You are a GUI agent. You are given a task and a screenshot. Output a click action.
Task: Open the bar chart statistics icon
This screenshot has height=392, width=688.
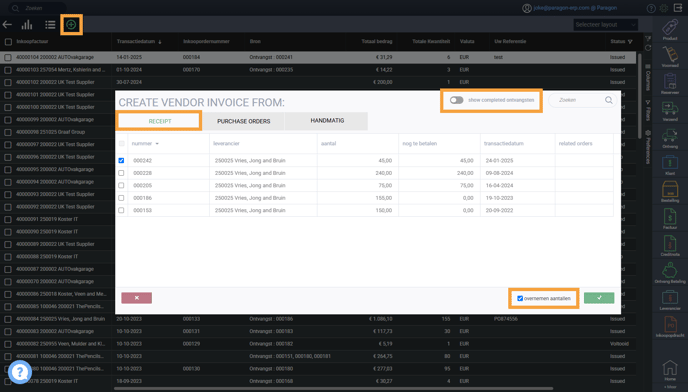[x=27, y=25]
